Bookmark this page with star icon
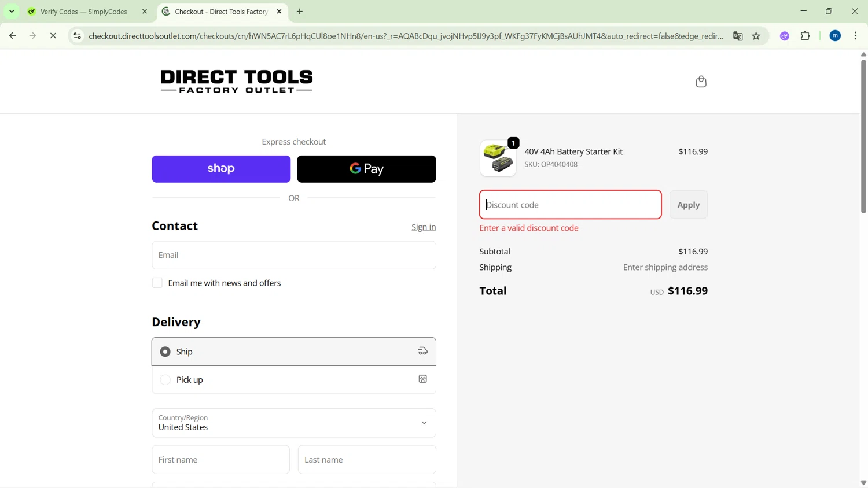868x488 pixels. pyautogui.click(x=756, y=36)
